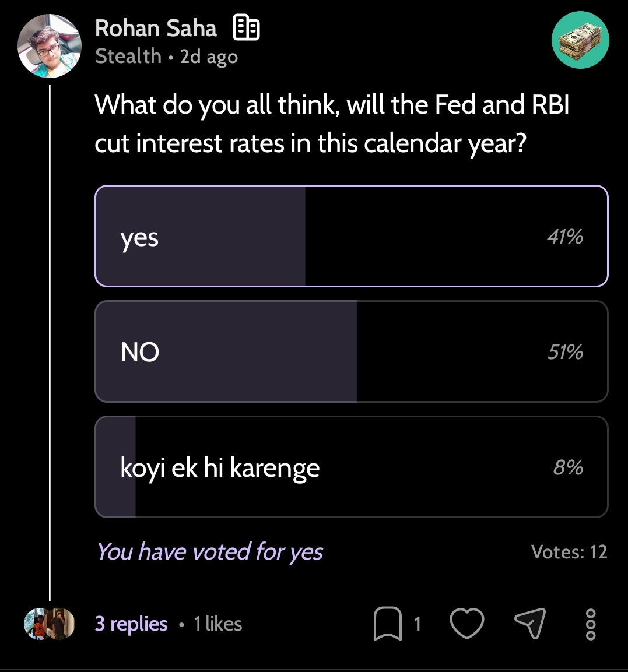Click the repliers' avatar thumbnails
This screenshot has width=628, height=672.
click(x=50, y=624)
